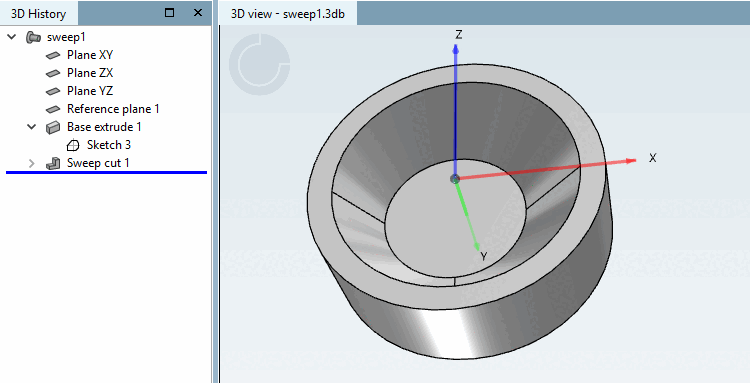750x383 pixels.
Task: Collapse the sweep1 root node
Action: (x=12, y=37)
